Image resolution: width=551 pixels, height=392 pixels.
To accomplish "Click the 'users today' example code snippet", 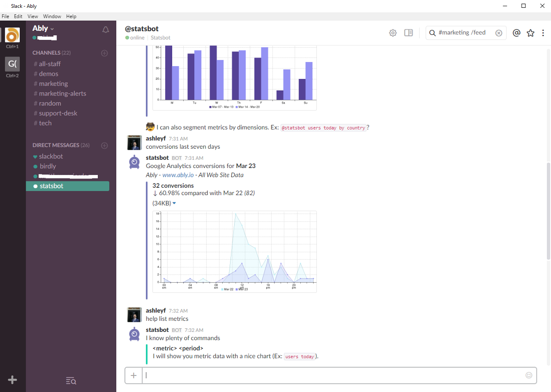I will (x=300, y=357).
